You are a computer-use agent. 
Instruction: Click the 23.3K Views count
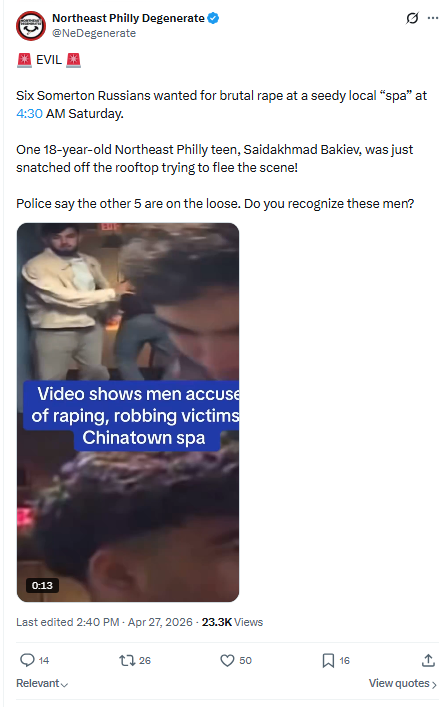232,622
